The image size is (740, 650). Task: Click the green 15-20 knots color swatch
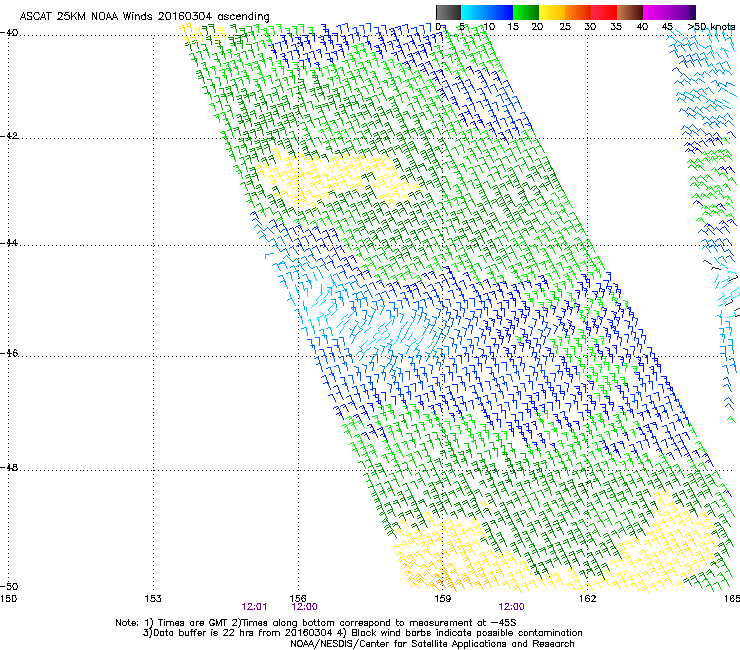[x=526, y=12]
